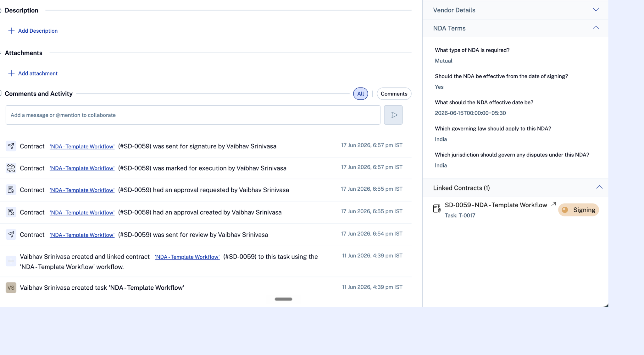Open 'NDA-Template Workflow' link in sent for review row
The image size is (644, 355).
click(82, 235)
